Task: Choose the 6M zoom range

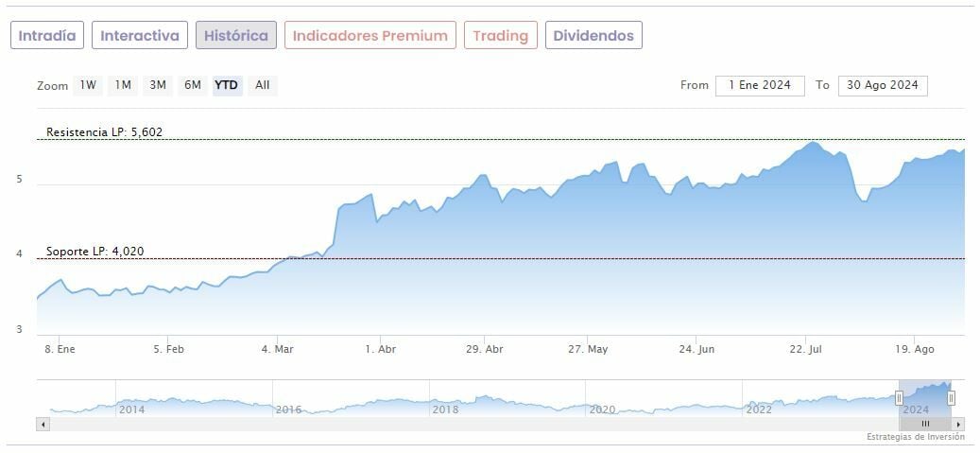Action: click(193, 85)
